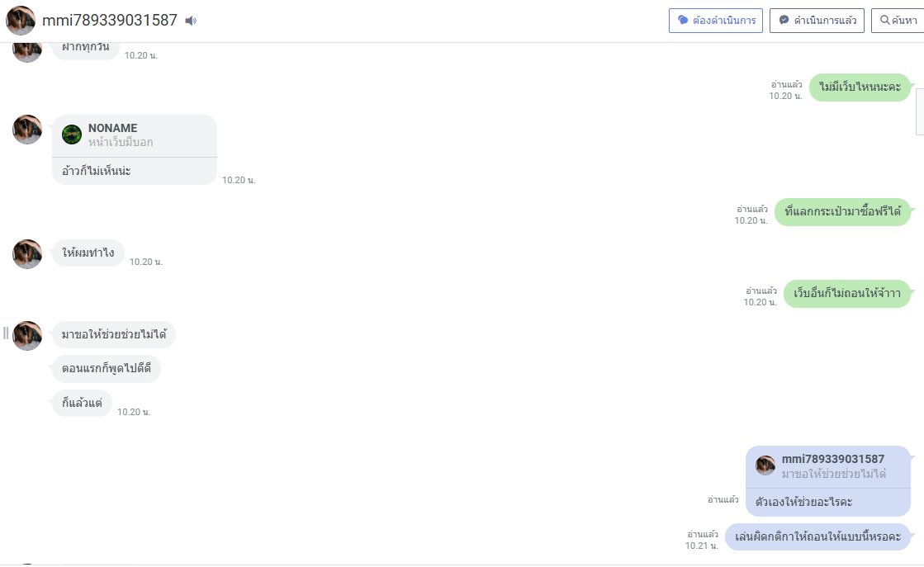
Task: Select message 'มาขอให้ช่วยช่วยไม่ได้'
Action: coord(114,334)
